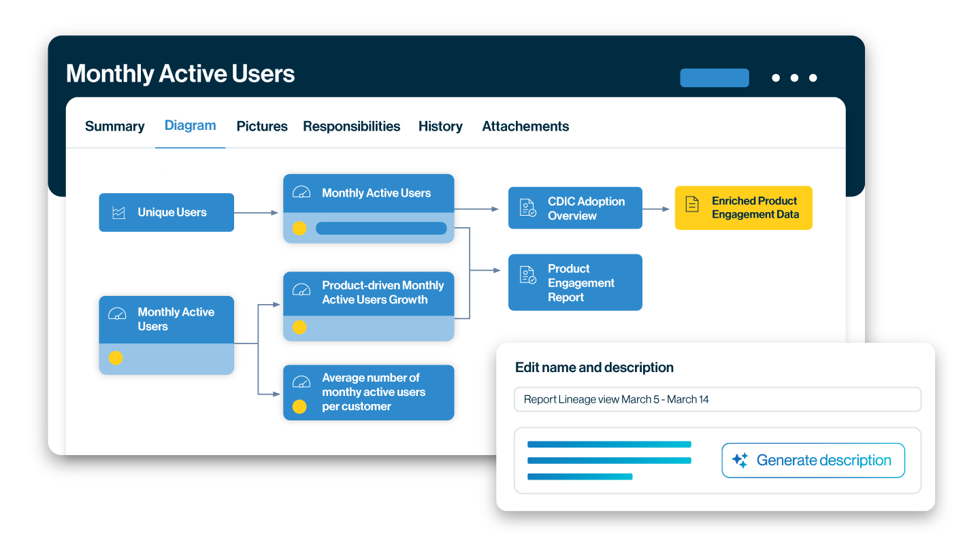
Task: Click yellow status dot under left Monthly Active Users node
Action: [x=116, y=358]
